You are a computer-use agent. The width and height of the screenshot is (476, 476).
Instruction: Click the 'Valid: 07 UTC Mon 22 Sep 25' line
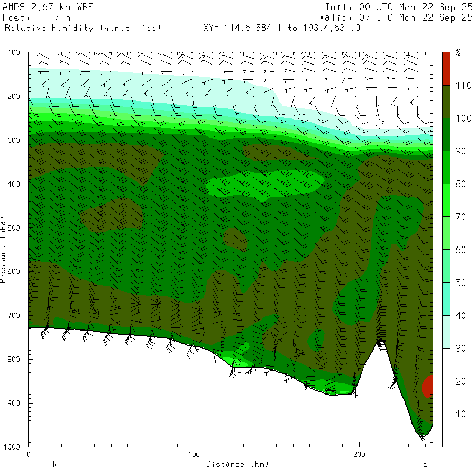tap(396, 17)
